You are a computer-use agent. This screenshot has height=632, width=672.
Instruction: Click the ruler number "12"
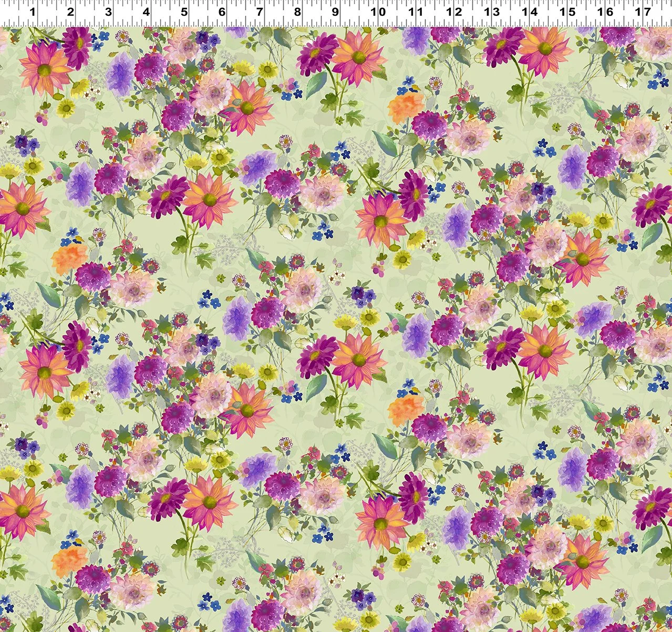pos(454,12)
